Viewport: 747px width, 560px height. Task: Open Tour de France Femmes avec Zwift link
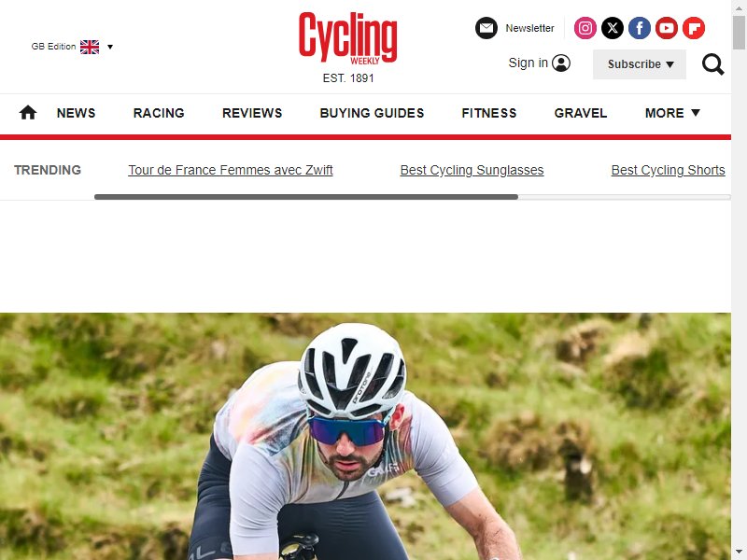coord(231,170)
